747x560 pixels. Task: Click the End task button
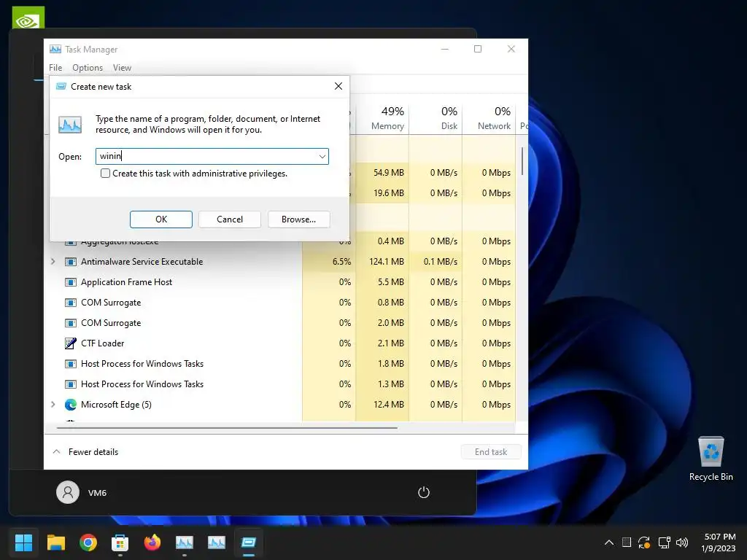[x=491, y=451]
